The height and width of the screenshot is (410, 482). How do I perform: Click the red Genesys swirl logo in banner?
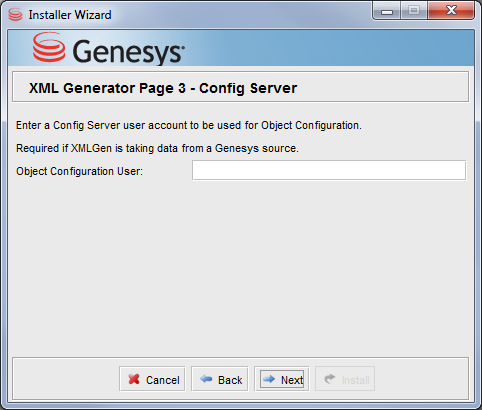point(49,47)
